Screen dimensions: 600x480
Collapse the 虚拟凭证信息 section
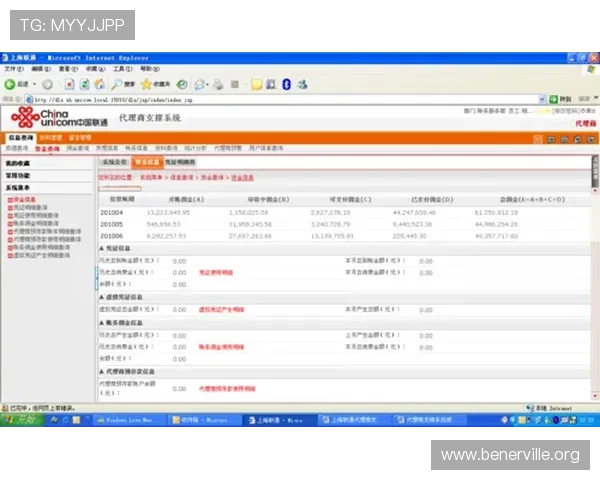tap(101, 297)
